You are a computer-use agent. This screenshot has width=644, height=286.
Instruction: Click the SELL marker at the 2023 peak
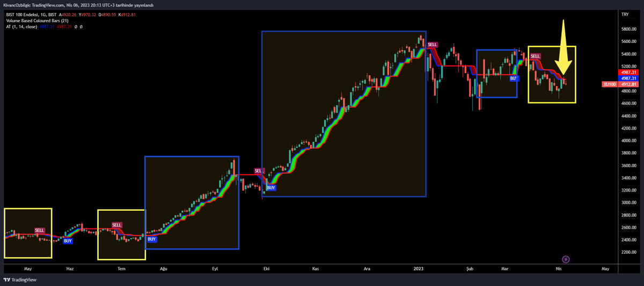coord(433,45)
